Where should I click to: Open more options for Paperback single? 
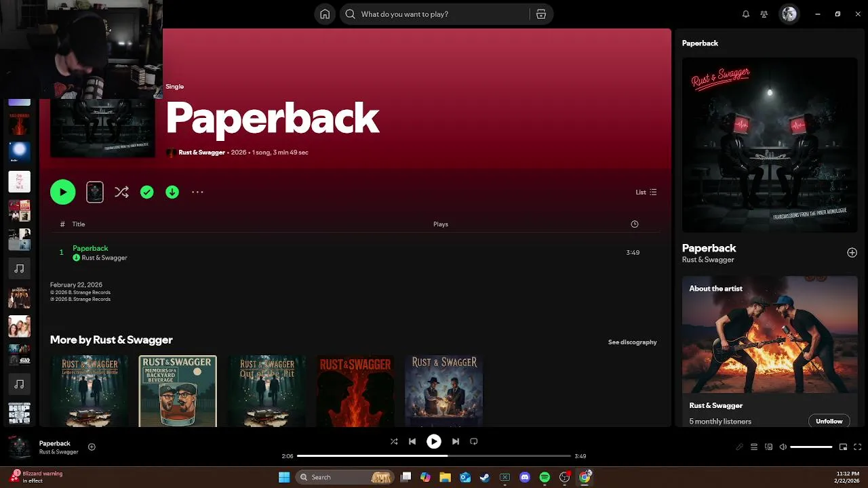click(x=197, y=192)
